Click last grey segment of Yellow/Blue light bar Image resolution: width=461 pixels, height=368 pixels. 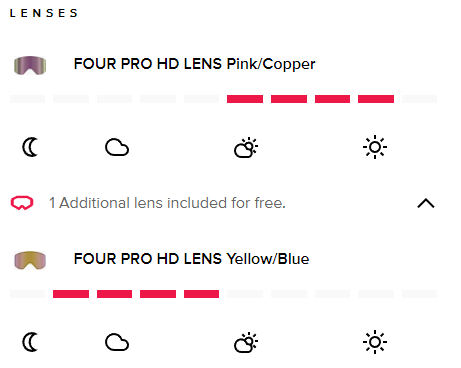pos(419,294)
